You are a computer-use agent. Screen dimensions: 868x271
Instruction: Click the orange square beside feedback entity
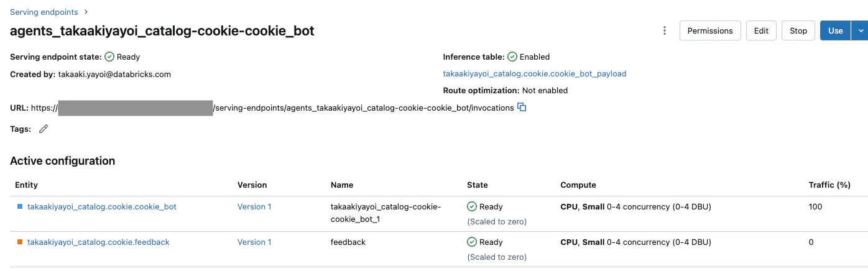pyautogui.click(x=20, y=242)
